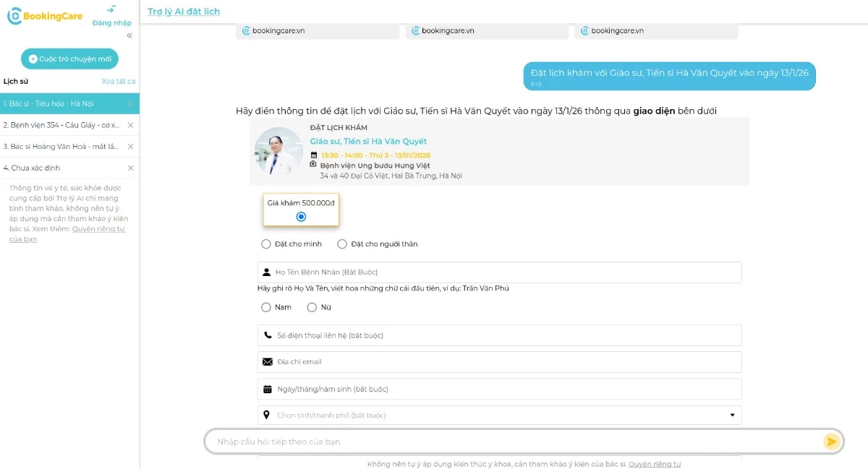Click the envelope icon in the email field
The height and width of the screenshot is (469, 868).
(x=266, y=361)
